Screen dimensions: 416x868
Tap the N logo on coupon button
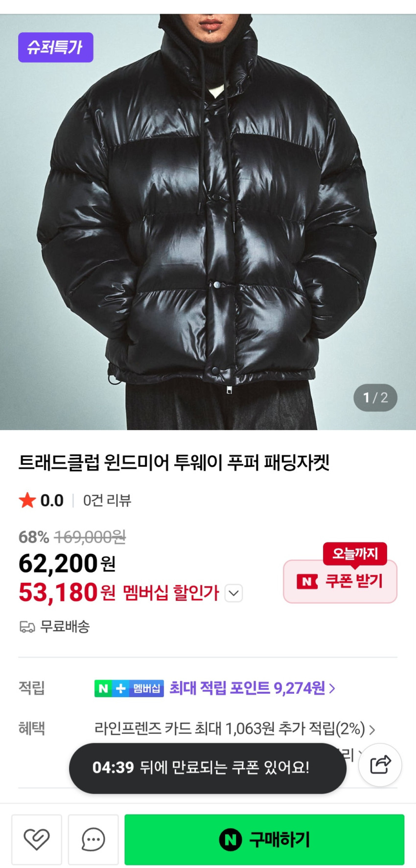[x=307, y=582]
